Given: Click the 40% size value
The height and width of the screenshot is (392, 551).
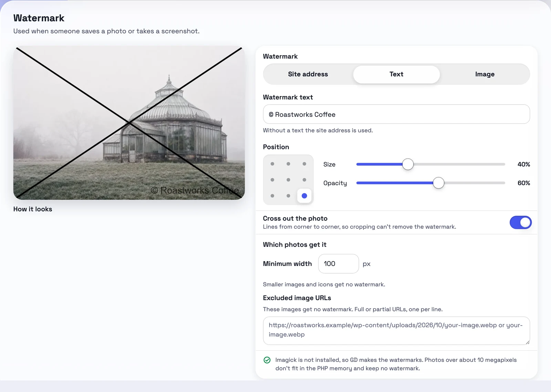Looking at the screenshot, I should (523, 165).
